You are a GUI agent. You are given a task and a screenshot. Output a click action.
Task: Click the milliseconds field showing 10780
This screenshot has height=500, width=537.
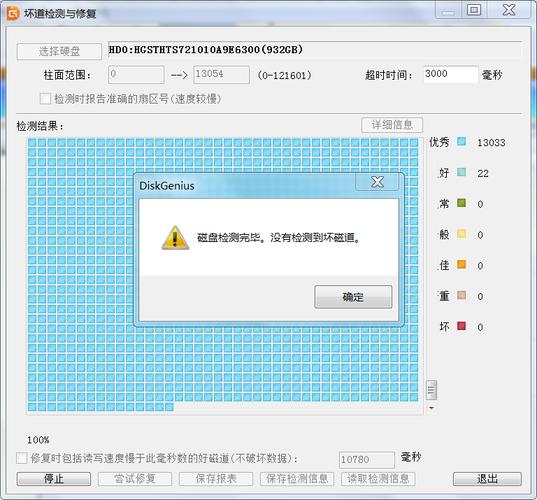tap(366, 460)
